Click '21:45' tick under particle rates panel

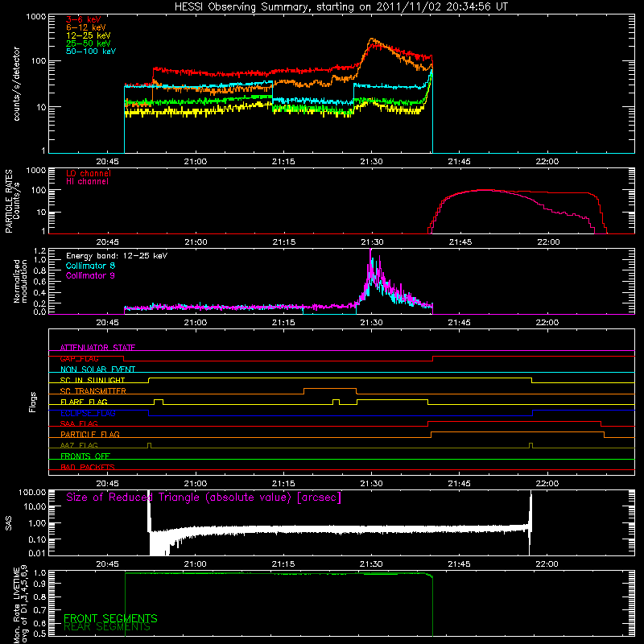coord(460,242)
